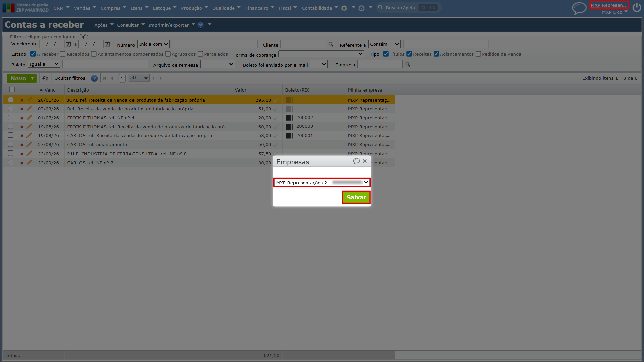The width and height of the screenshot is (644, 362).
Task: Open the Número Inicia com dropdown
Action: (154, 44)
